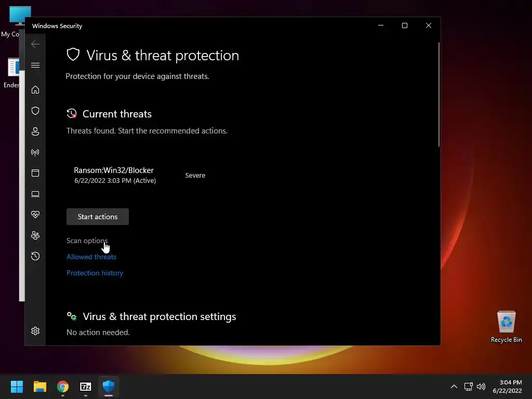
Task: Select Virus & threat protection shield icon
Action: click(x=35, y=111)
